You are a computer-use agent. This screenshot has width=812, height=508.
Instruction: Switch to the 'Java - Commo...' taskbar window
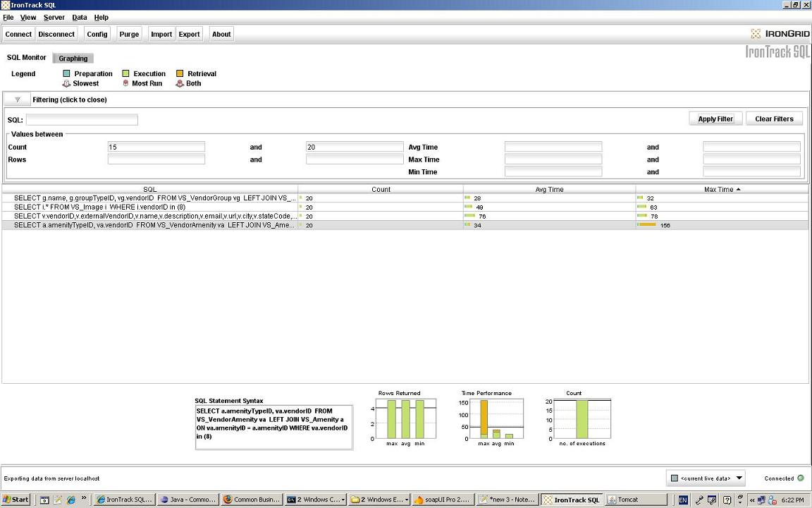[x=187, y=500]
